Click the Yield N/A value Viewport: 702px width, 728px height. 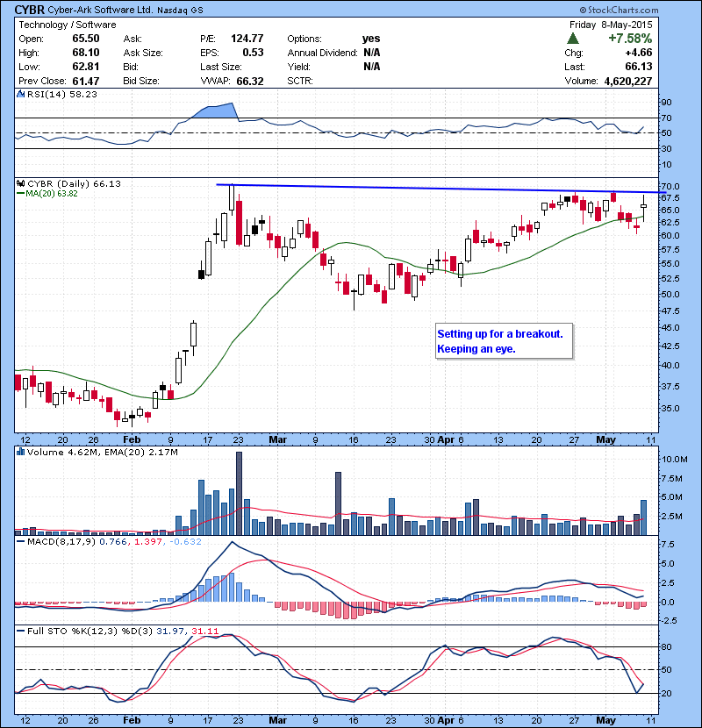tap(372, 67)
